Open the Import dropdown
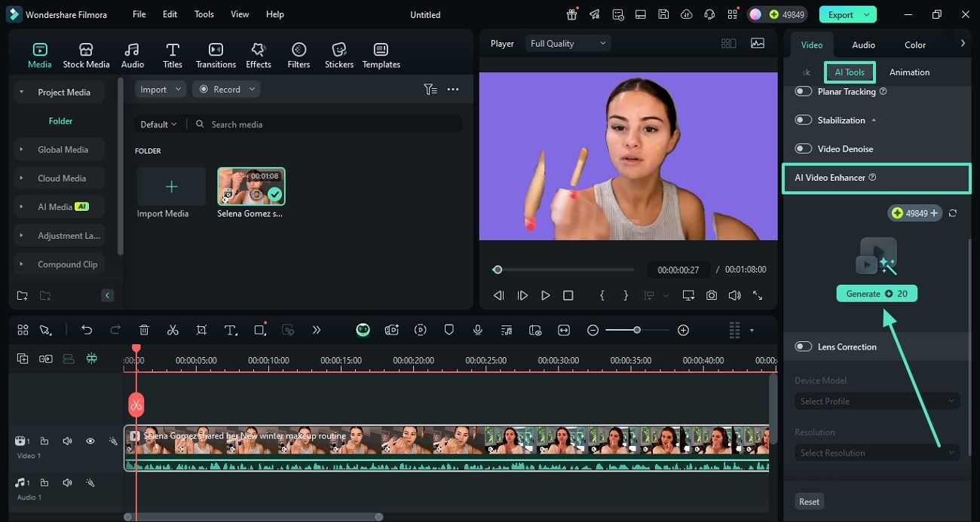Screen dimensions: 980x522 161,89
